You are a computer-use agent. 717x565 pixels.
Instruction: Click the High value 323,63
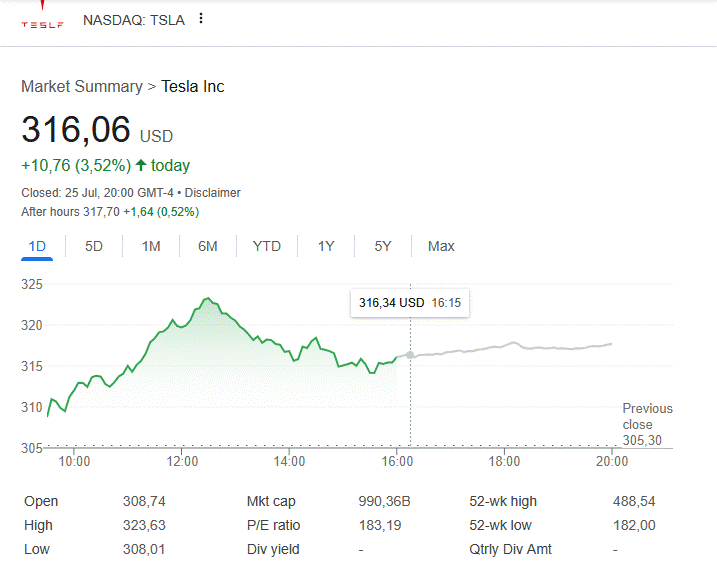point(144,525)
